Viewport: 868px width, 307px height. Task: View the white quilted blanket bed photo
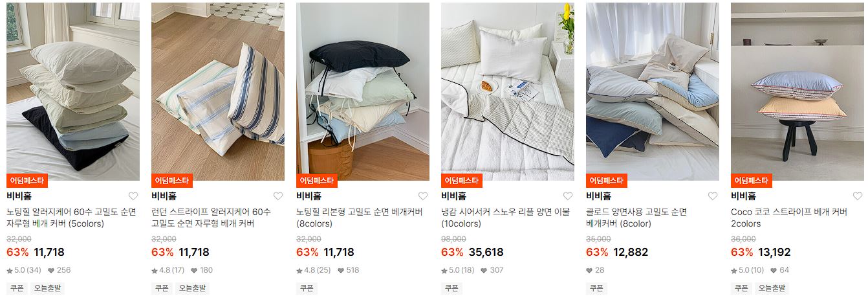click(x=508, y=91)
